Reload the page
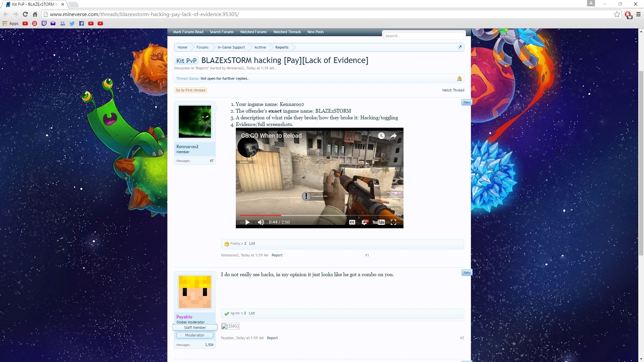Screen dimensions: 644x362 click(25, 14)
